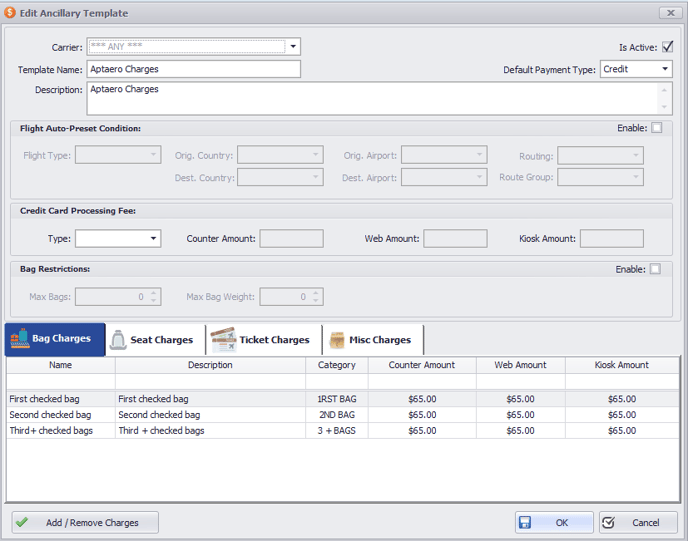
Task: Click the Add / Remove Charges button
Action: 85,522
